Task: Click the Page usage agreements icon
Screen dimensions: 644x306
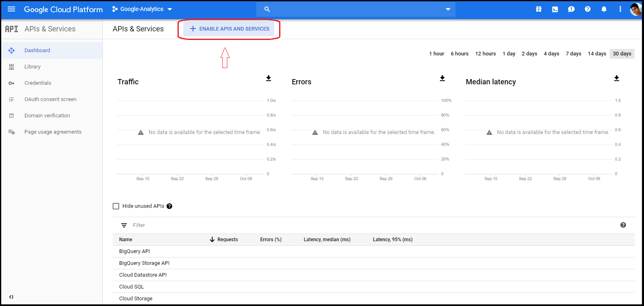Action: [11, 132]
